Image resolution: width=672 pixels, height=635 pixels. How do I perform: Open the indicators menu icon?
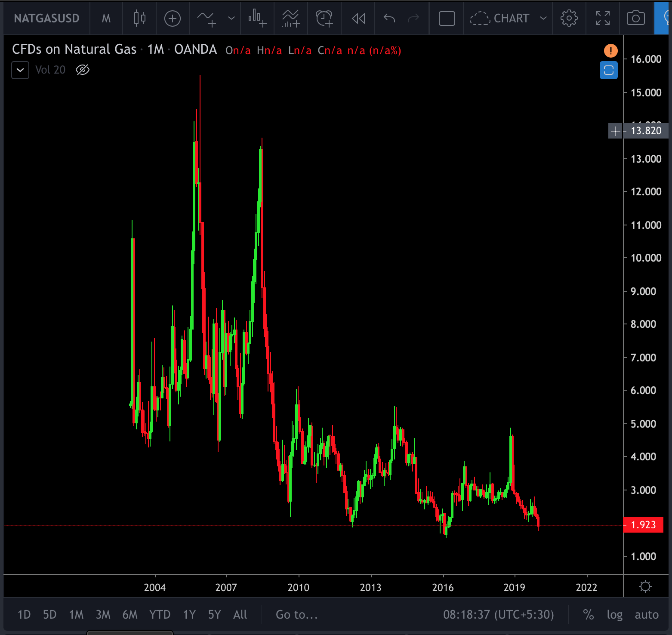[207, 18]
